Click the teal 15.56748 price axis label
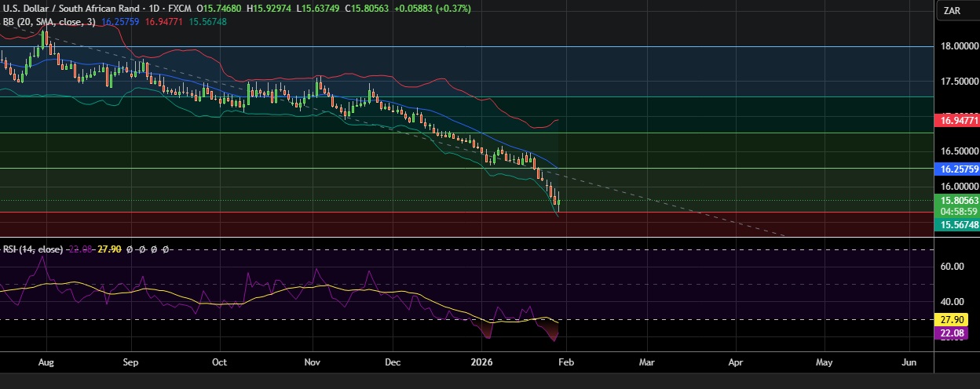Viewport: 980px width, 389px height. click(958, 224)
